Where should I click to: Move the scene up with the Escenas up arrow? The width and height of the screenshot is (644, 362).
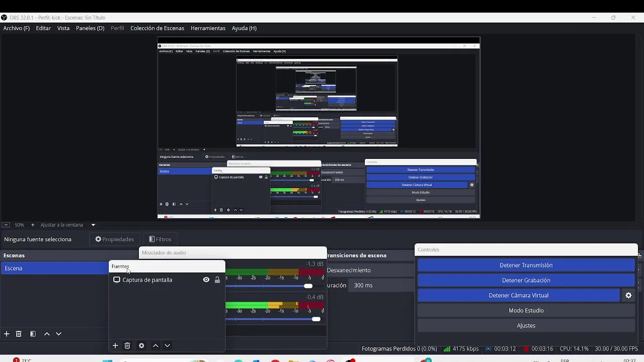47,334
